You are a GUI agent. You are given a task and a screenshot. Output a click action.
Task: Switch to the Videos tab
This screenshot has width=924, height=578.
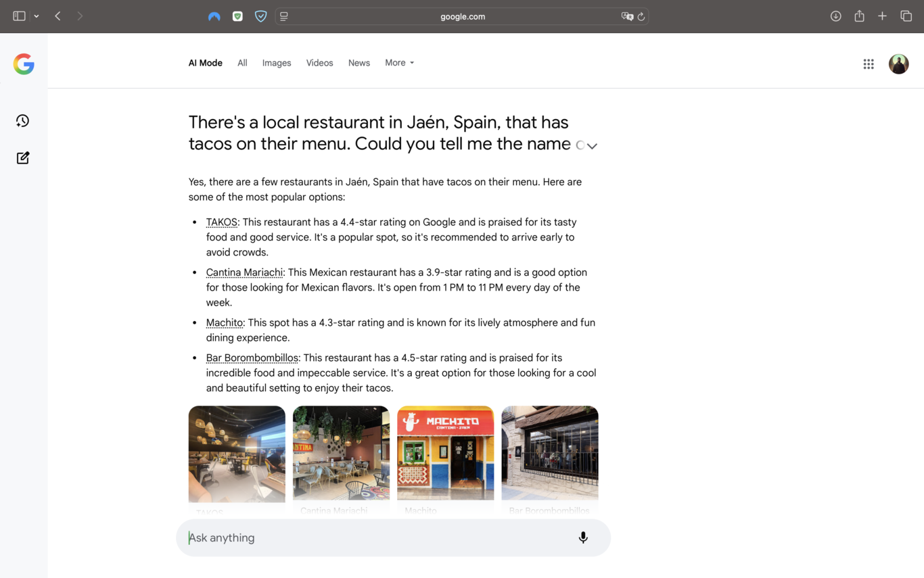(x=319, y=63)
